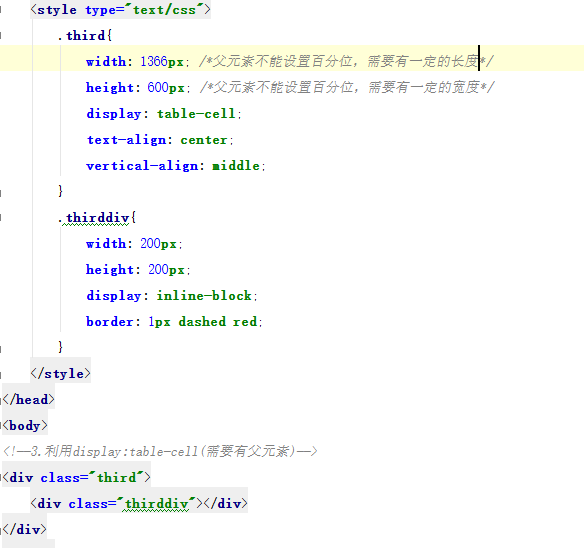Viewport: 584px width, 548px height.
Task: Click the thirddiv class name in the div tag
Action: [156, 504]
